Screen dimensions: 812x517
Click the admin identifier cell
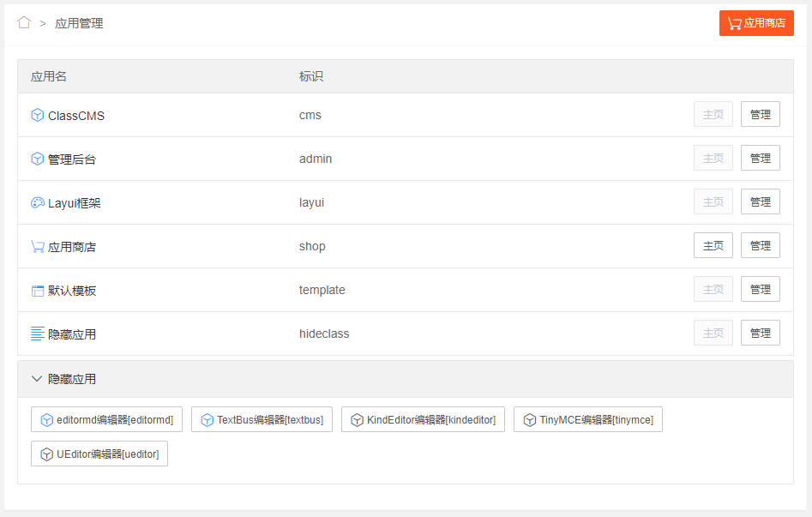(316, 159)
